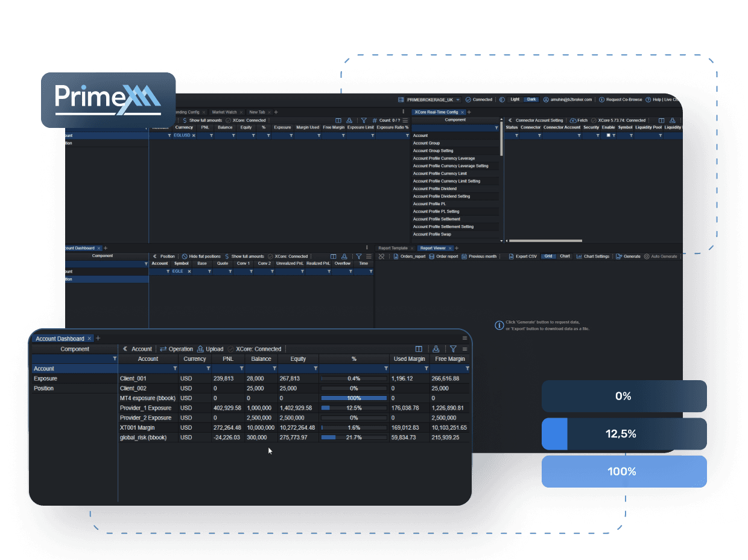Clear the EGLE symbol filter
748x560 pixels.
189,272
